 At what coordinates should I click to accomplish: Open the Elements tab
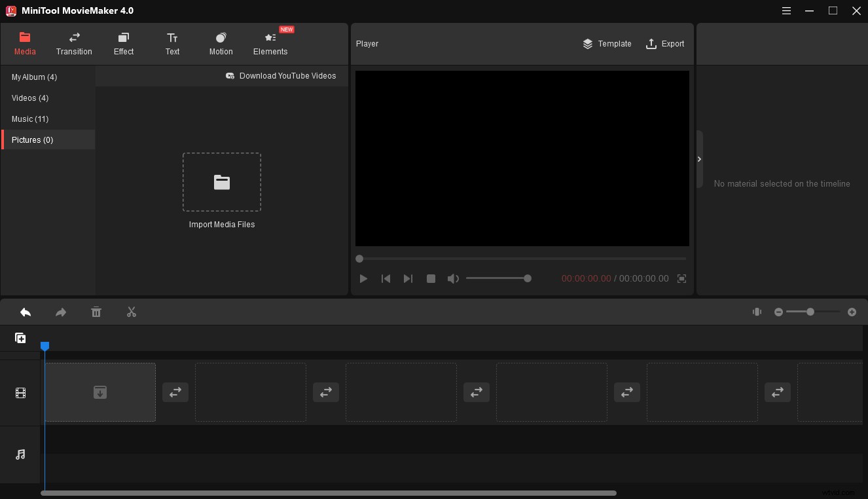270,44
